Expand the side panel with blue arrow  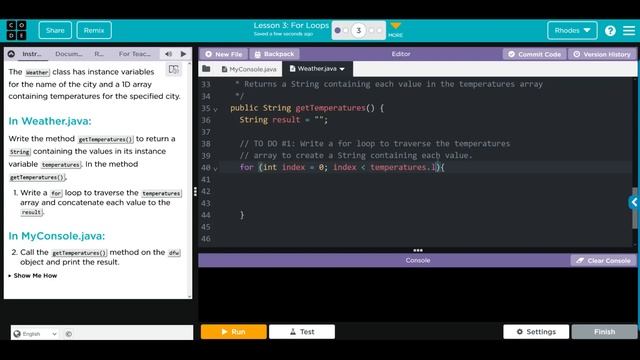(634, 202)
